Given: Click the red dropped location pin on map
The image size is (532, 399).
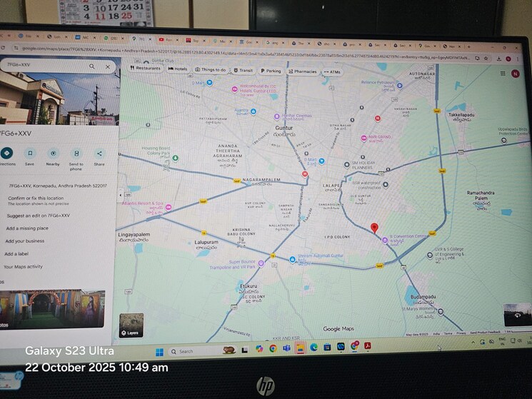Looking at the screenshot, I should [374, 228].
